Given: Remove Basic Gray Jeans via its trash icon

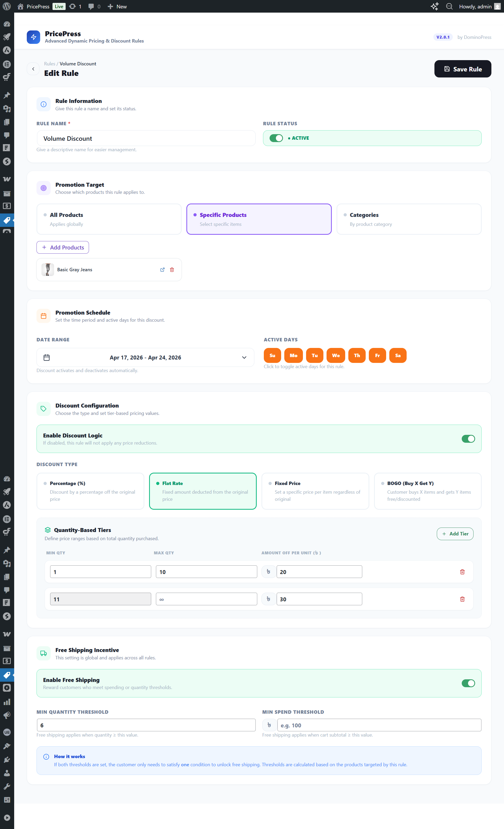Looking at the screenshot, I should tap(172, 269).
